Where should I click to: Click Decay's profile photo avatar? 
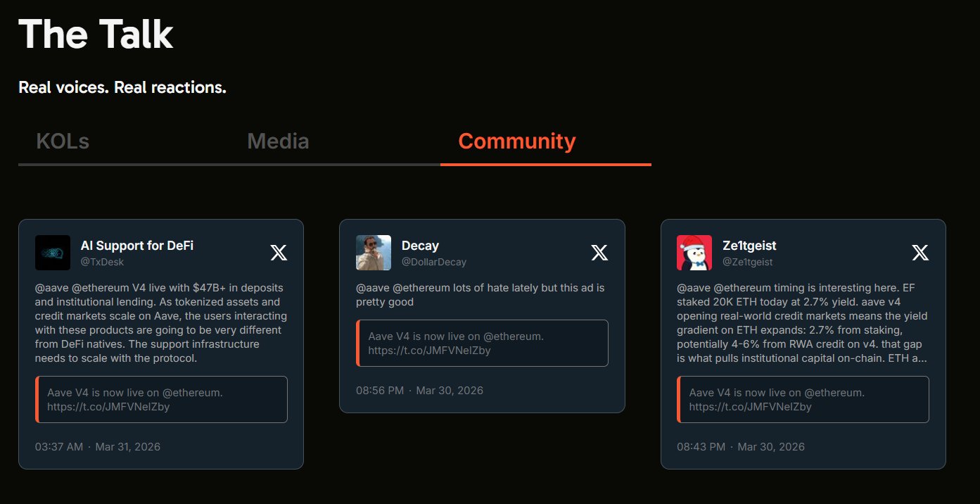coord(374,253)
